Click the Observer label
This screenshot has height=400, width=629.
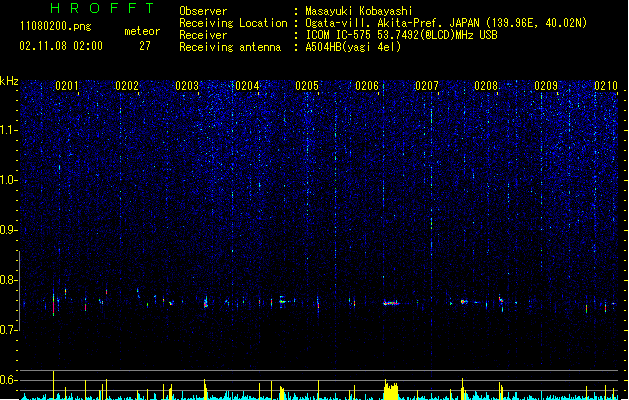(x=203, y=11)
